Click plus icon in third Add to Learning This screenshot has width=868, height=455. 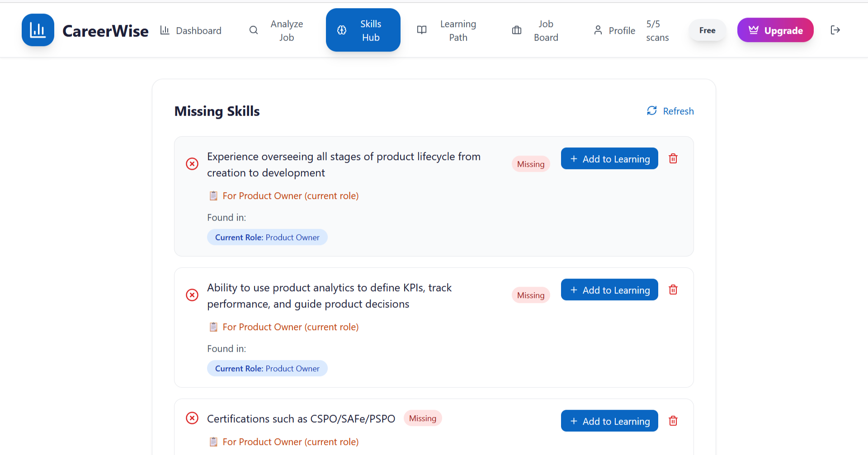point(574,421)
